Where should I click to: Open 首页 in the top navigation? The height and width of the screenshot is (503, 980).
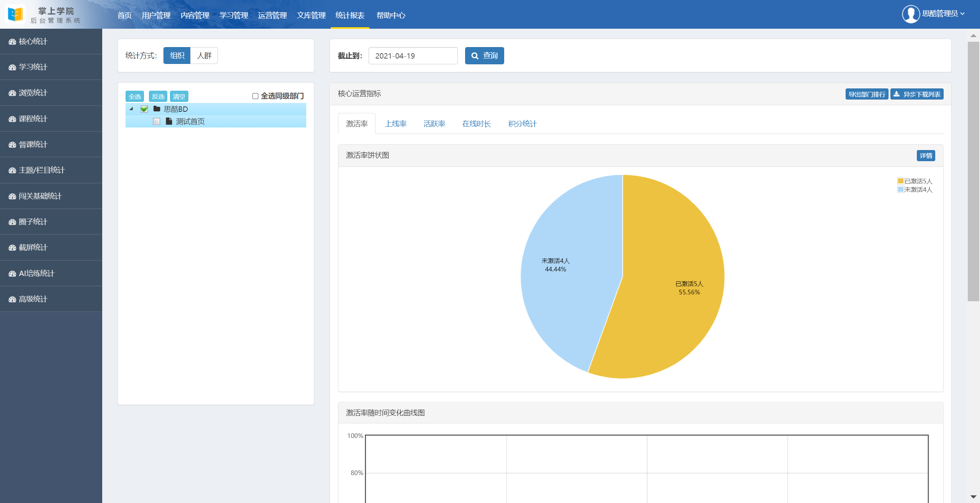point(124,15)
